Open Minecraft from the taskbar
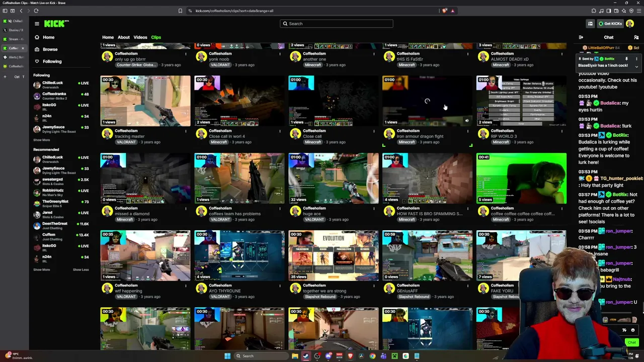 tap(394, 356)
